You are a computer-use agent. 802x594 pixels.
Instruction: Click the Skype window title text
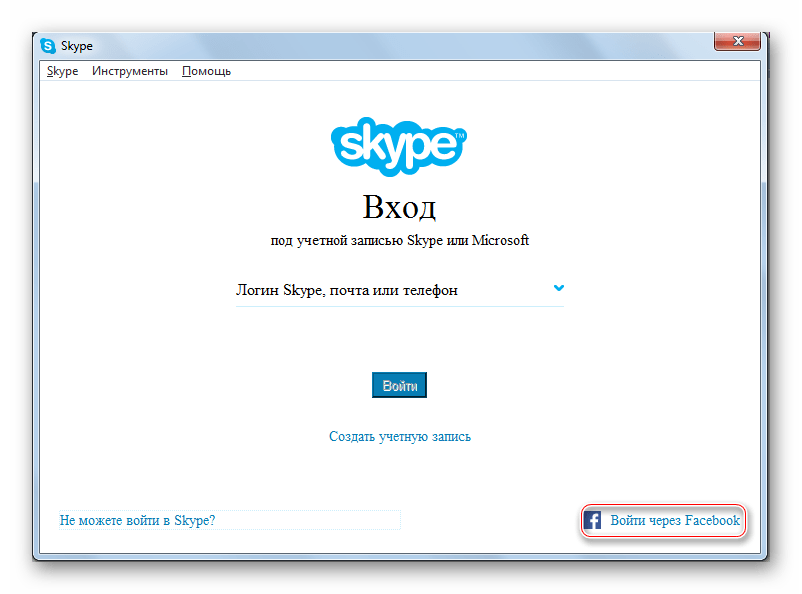point(77,46)
